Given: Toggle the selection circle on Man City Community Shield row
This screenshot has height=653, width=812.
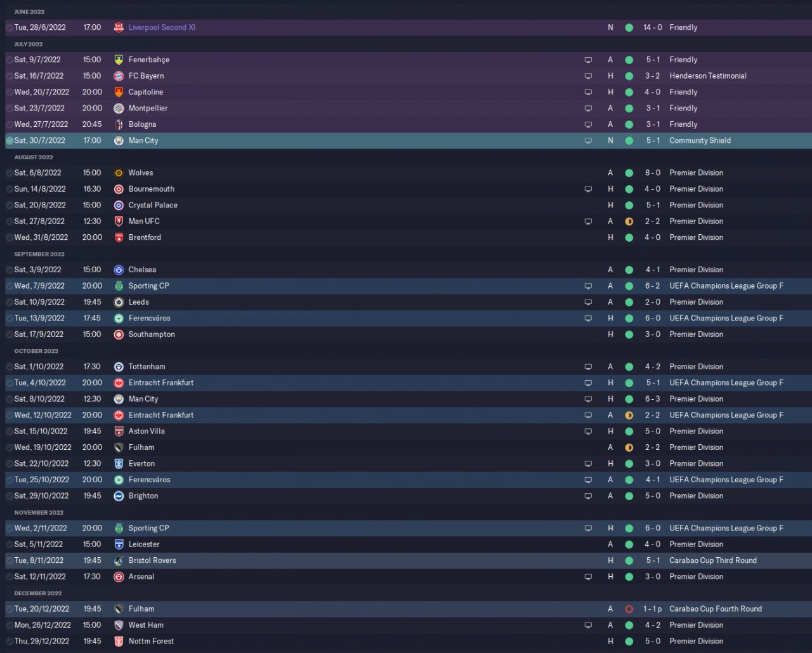Looking at the screenshot, I should 10,141.
